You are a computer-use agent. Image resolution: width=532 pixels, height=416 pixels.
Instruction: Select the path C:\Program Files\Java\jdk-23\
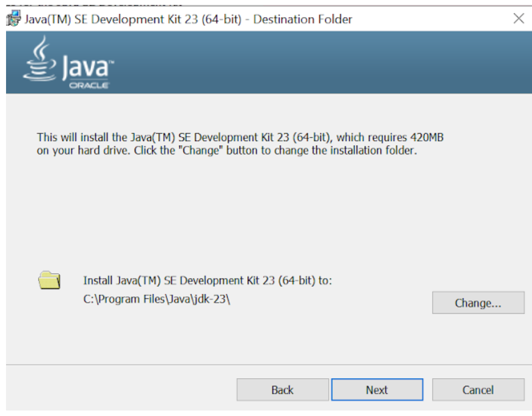click(157, 299)
